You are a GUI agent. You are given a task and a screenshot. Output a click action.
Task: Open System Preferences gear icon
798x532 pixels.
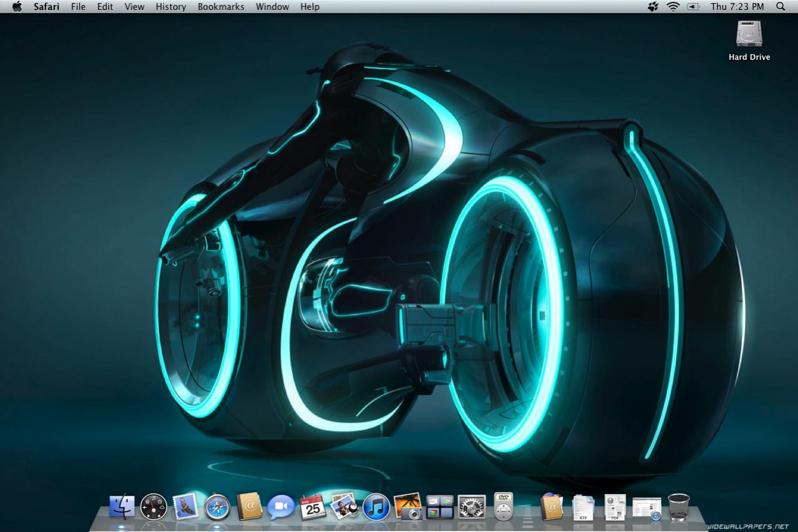coord(472,507)
